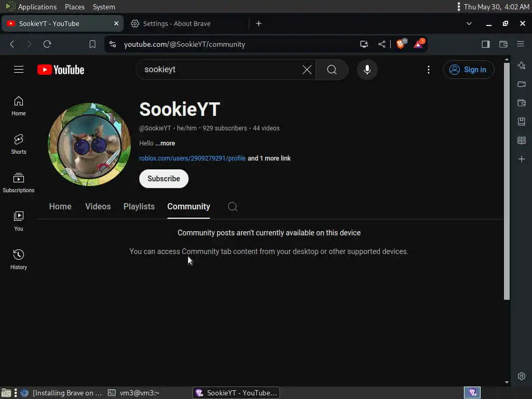The width and height of the screenshot is (532, 399).
Task: Click the SookieYT channel avatar
Action: click(x=89, y=144)
